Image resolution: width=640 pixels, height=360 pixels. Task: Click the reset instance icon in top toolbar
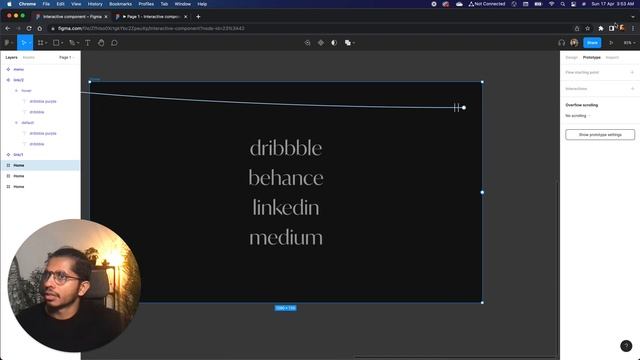[x=307, y=43]
